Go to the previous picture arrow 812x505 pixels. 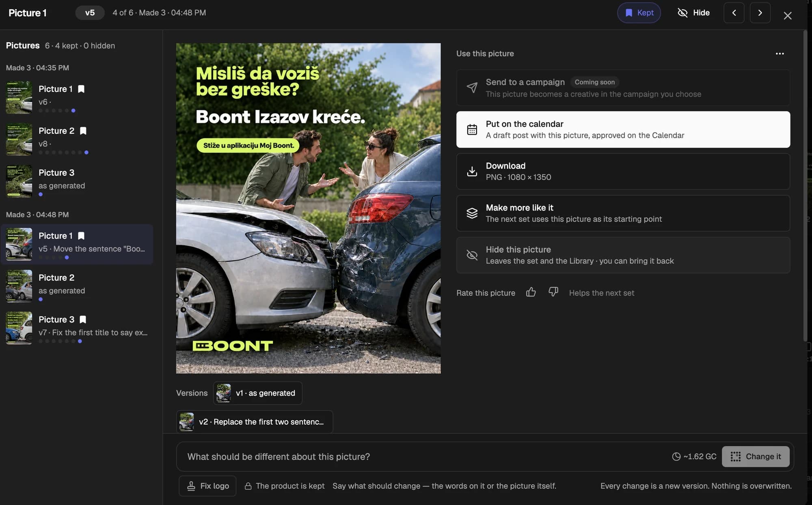coord(734,13)
